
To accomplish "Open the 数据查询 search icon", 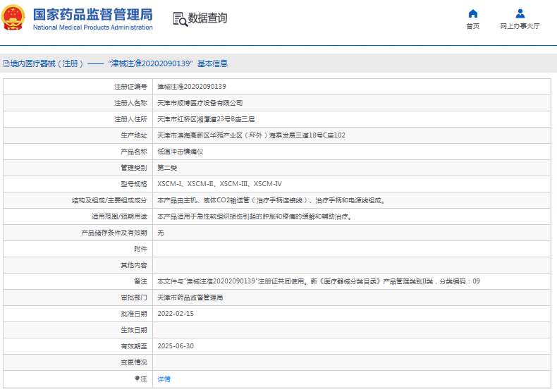I will point(180,19).
